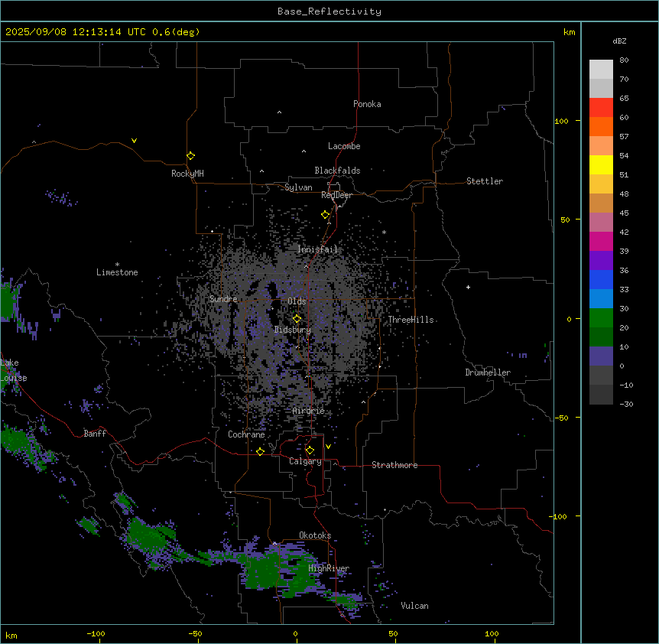Pick the light blue 30-33 dBZ legend swatch
Viewport: 659px width, 644px height.
(x=601, y=299)
